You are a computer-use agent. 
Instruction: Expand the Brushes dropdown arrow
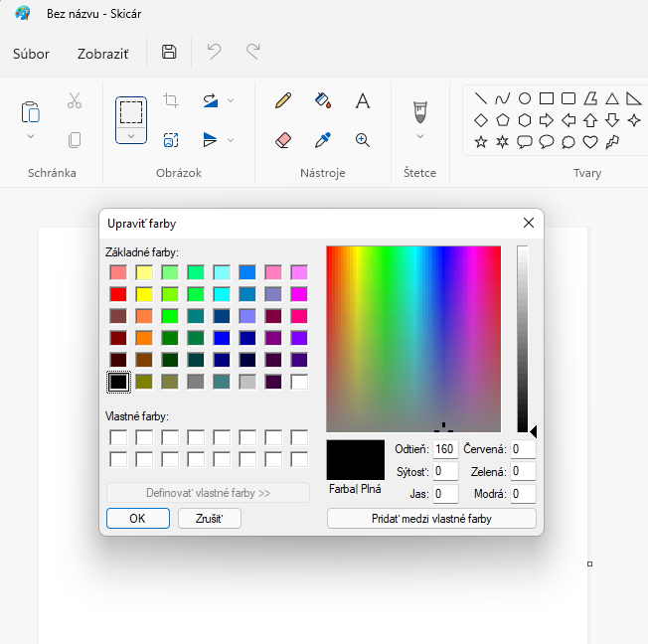pyautogui.click(x=420, y=136)
